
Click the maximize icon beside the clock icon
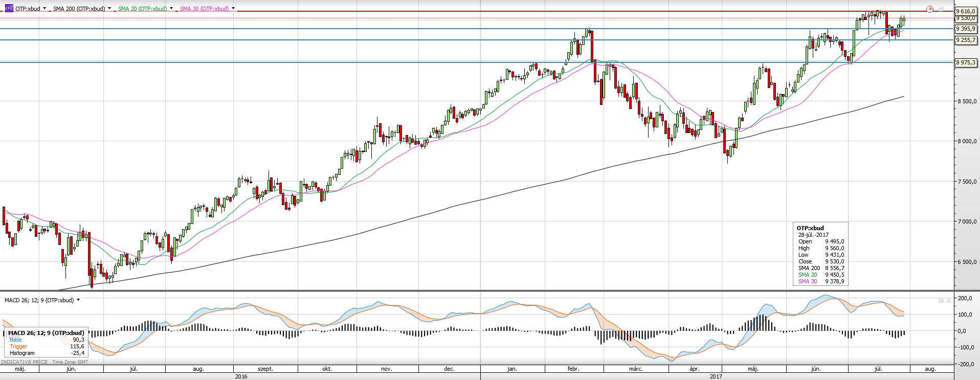click(941, 9)
